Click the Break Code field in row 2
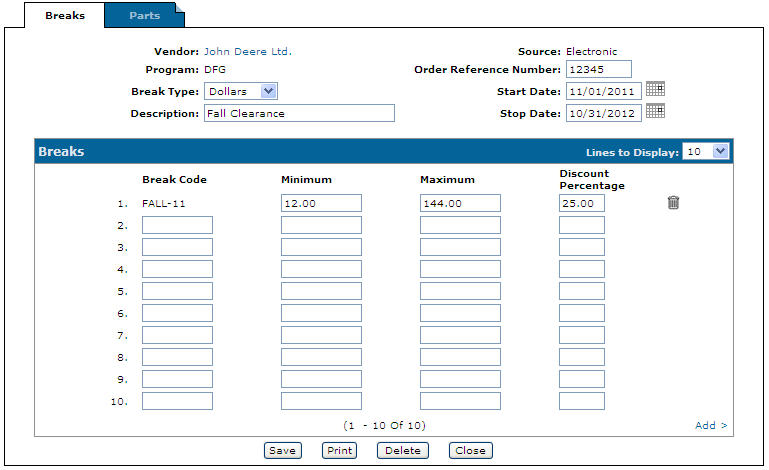Viewport: 769px width, 470px height. (178, 225)
